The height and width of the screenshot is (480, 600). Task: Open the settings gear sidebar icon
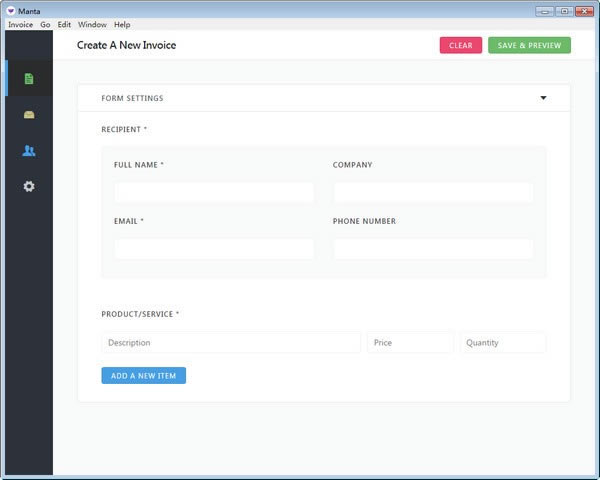(29, 186)
